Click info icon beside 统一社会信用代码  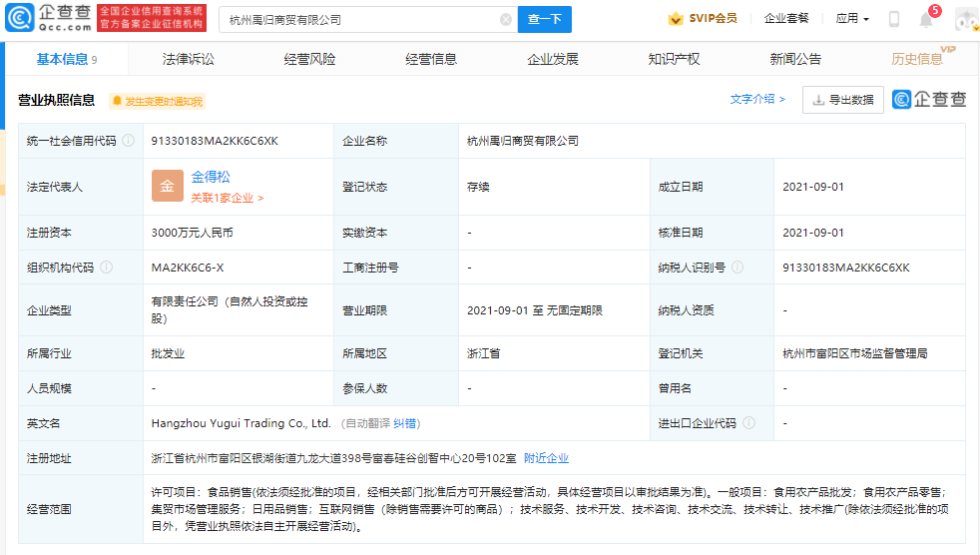tap(129, 141)
